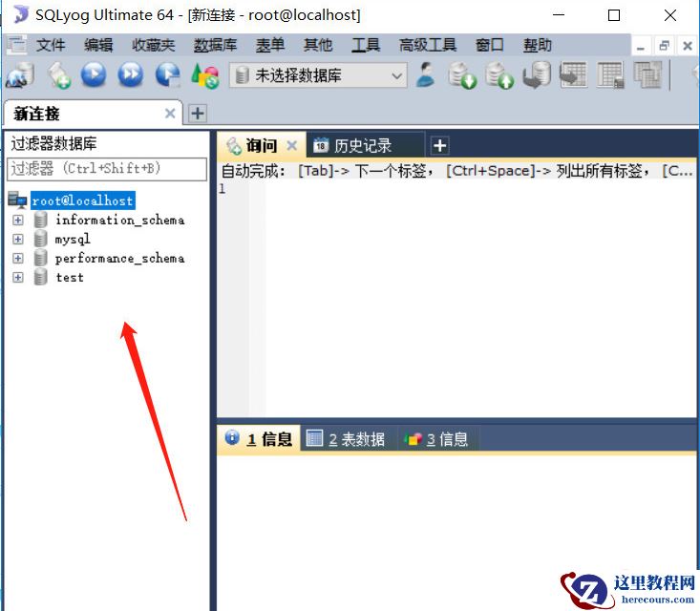Add a new query tab
Image resolution: width=700 pixels, height=611 pixels.
click(439, 145)
